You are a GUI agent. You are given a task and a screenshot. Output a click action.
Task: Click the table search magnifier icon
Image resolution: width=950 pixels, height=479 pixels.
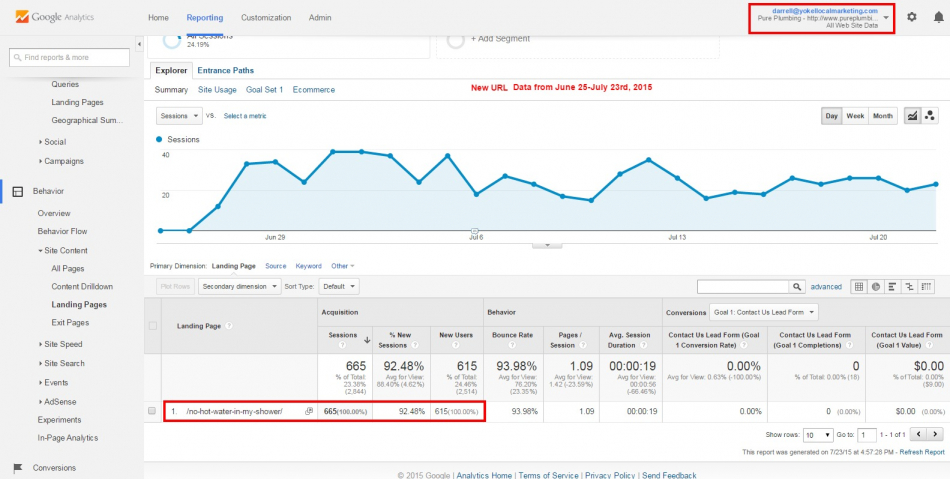point(799,287)
